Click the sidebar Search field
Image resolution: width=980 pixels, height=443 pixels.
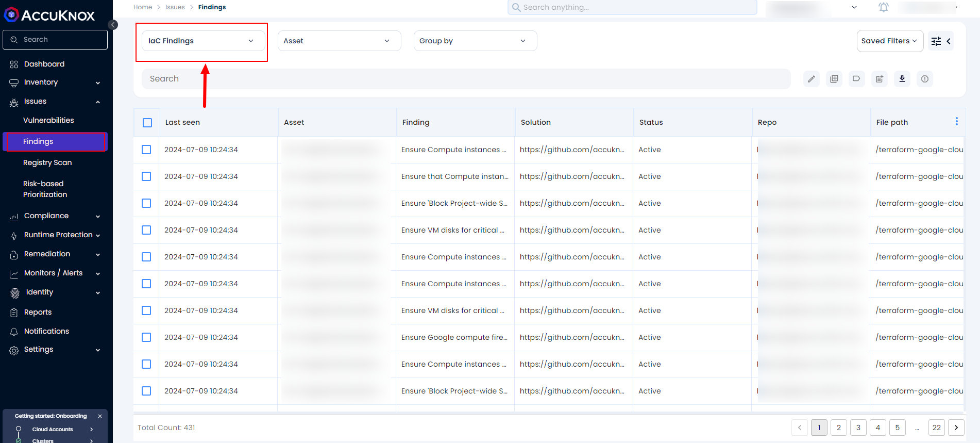[55, 40]
